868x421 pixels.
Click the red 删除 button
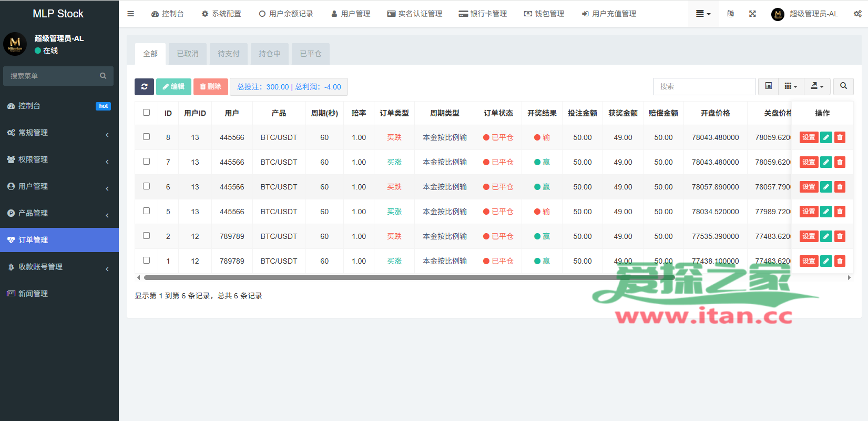210,87
